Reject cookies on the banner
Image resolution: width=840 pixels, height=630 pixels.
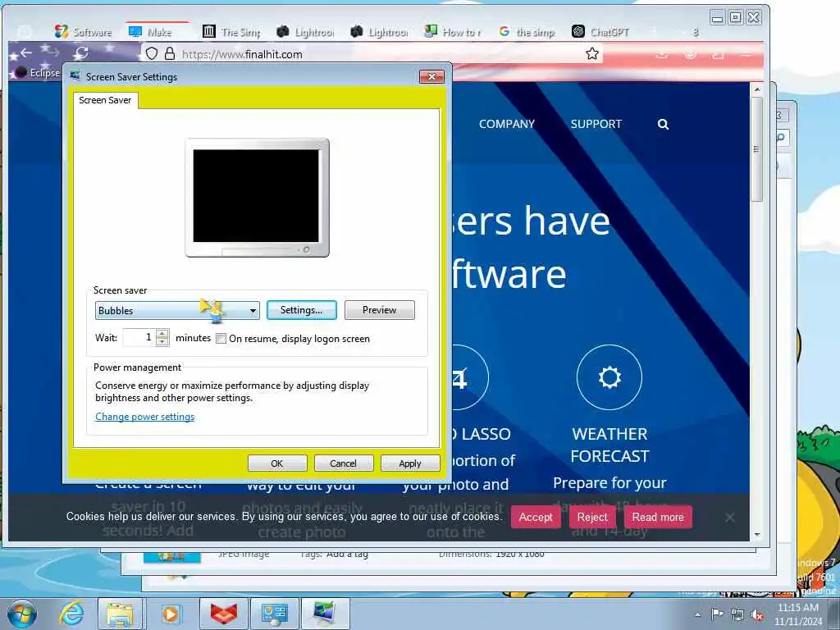(592, 517)
